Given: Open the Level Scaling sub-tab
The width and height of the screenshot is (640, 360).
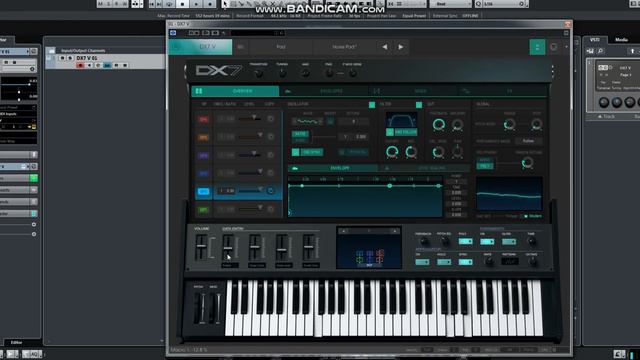Looking at the screenshot, I should point(424,168).
